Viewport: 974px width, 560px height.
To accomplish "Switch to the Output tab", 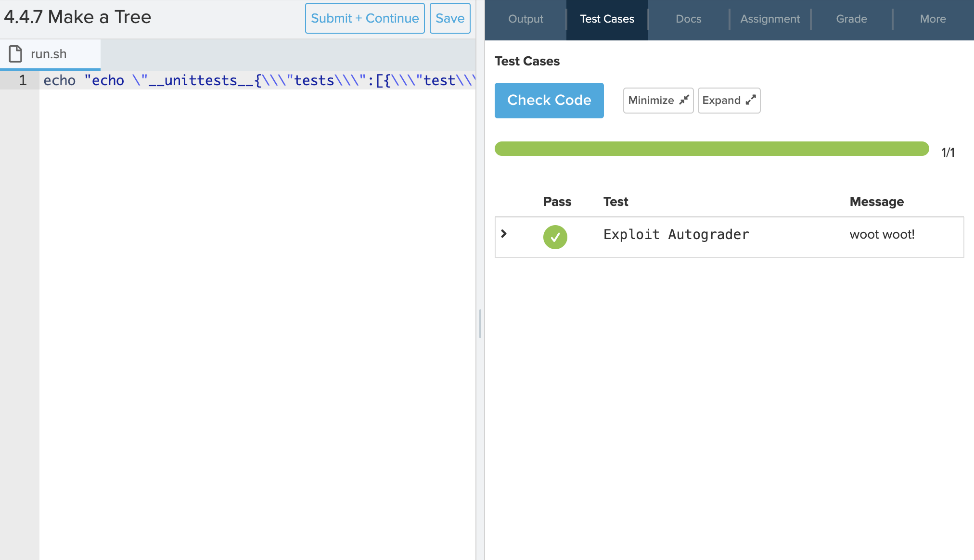I will 526,19.
